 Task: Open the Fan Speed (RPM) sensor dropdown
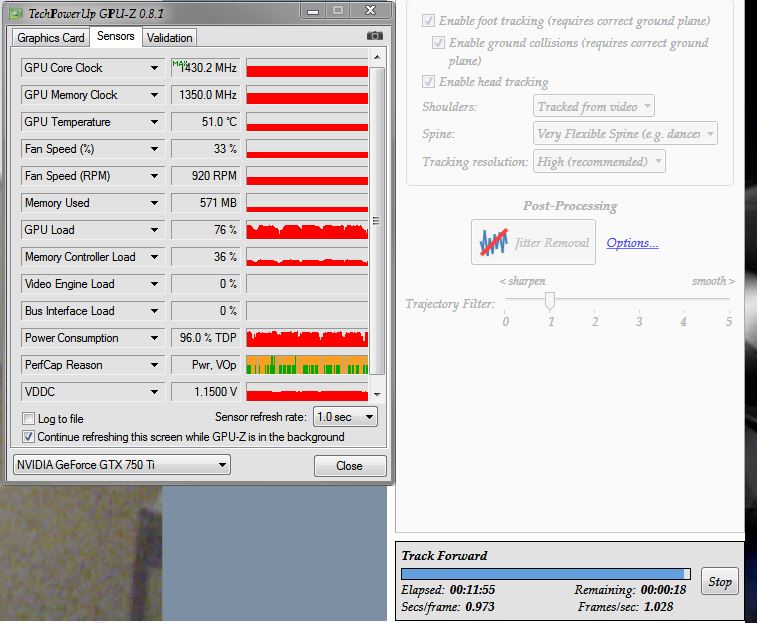pyautogui.click(x=154, y=176)
